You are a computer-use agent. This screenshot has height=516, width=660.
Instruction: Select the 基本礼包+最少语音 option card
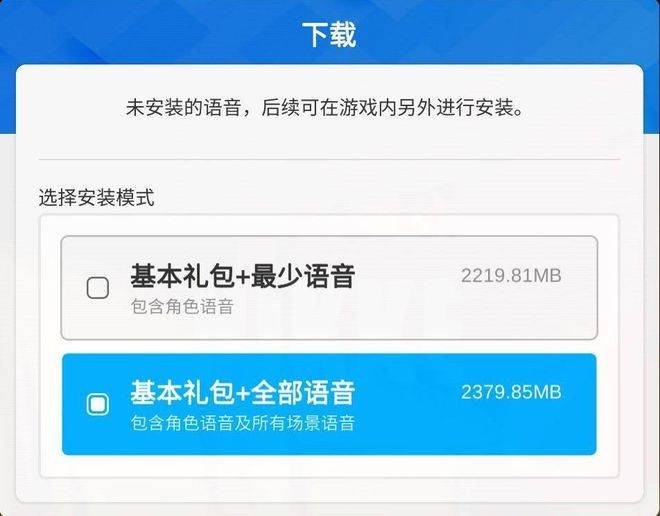(x=329, y=288)
